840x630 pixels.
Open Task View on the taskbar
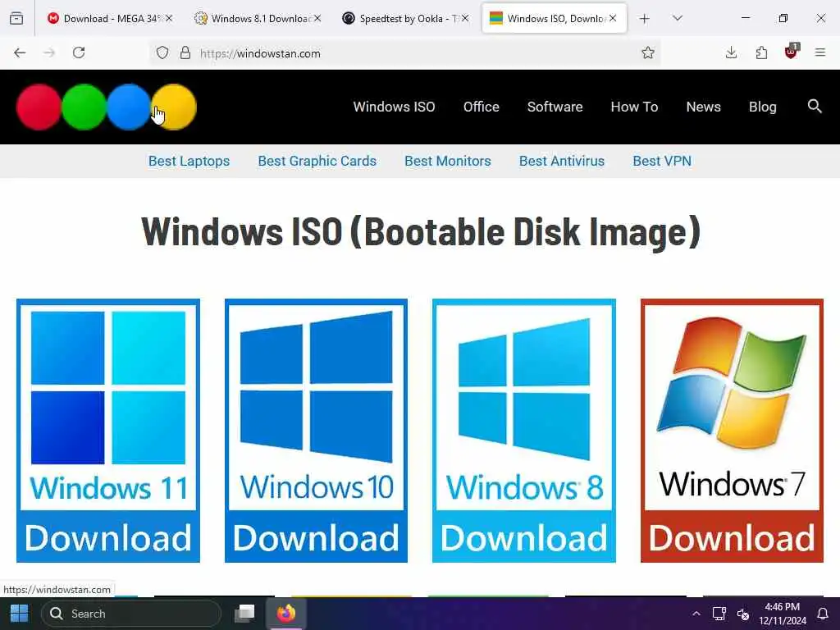point(244,614)
